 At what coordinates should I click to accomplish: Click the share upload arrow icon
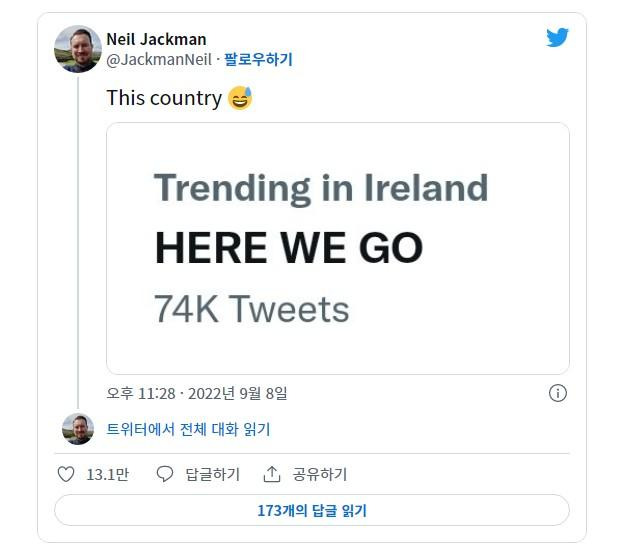(272, 474)
